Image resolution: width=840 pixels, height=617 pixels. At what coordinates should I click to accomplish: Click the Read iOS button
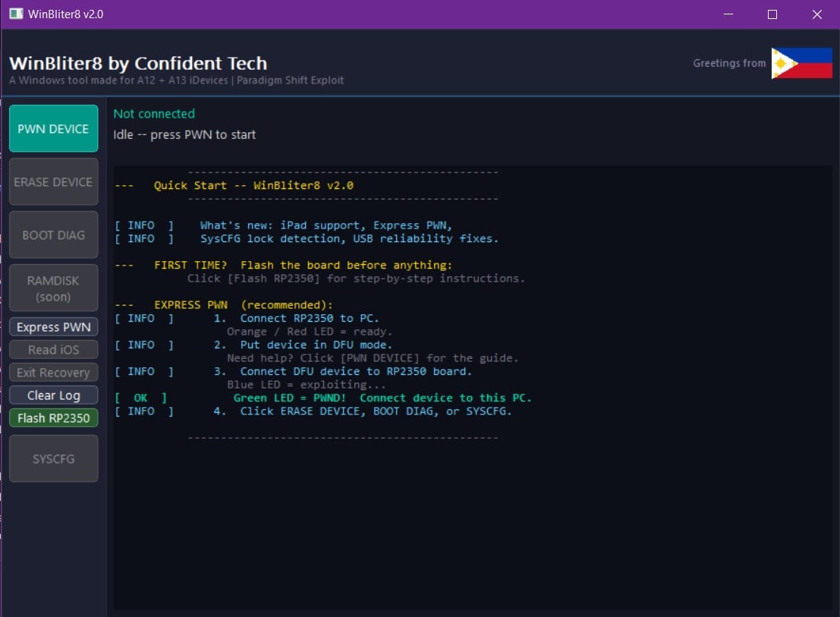[54, 350]
